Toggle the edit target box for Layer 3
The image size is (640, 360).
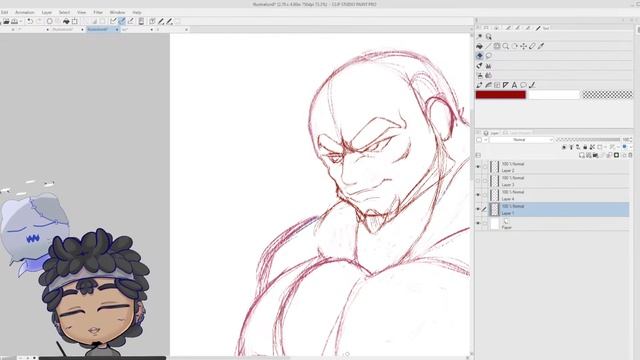(x=485, y=181)
